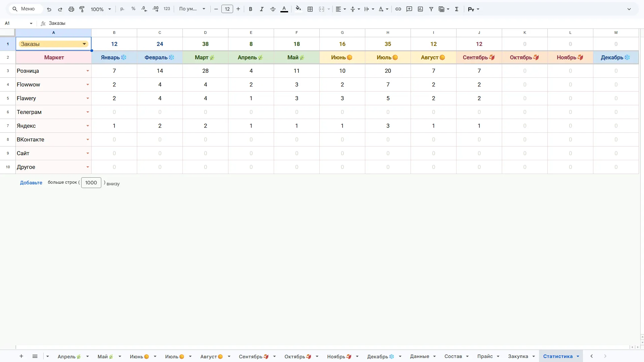Image resolution: width=644 pixels, height=362 pixels.
Task: Hide the toolbar with chevron icon
Action: coord(629,9)
